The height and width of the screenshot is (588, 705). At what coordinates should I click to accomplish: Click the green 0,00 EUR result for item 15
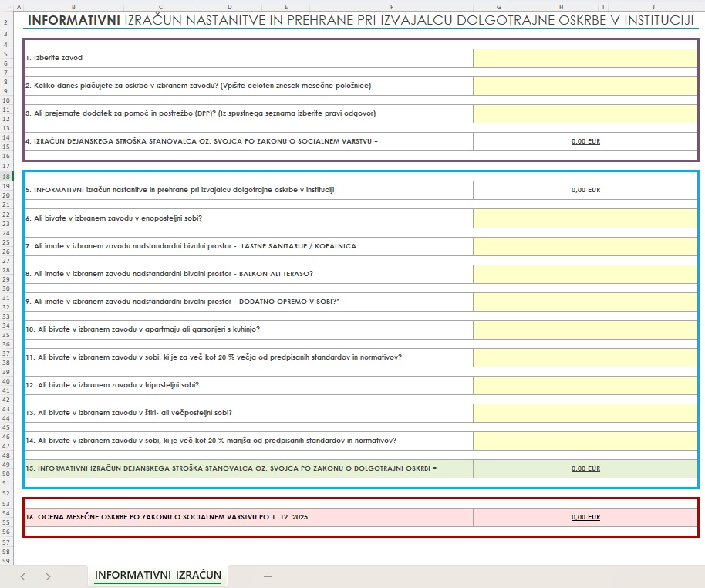click(585, 468)
